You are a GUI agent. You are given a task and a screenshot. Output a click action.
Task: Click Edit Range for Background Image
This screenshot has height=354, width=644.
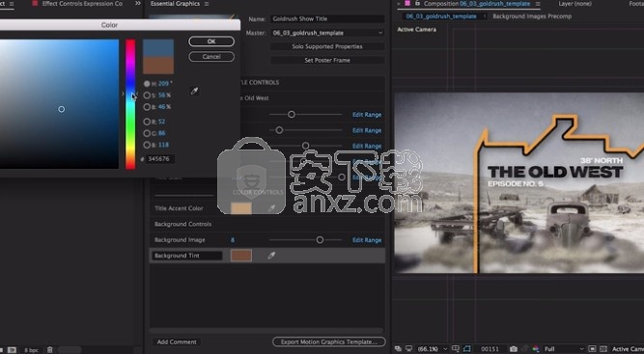[367, 240]
